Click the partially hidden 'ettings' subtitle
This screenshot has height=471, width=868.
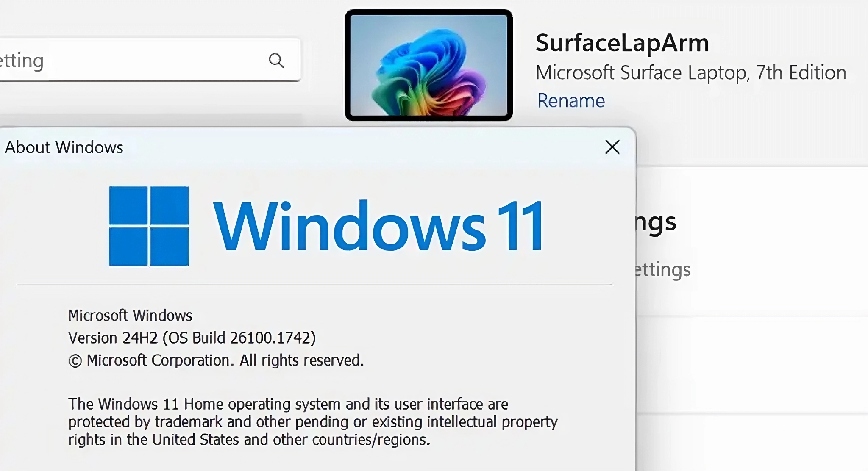pyautogui.click(x=663, y=269)
